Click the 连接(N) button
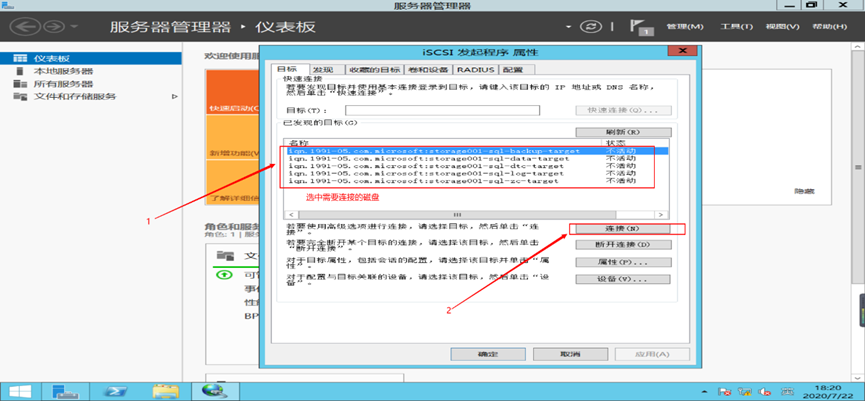The image size is (865, 401). coord(623,228)
